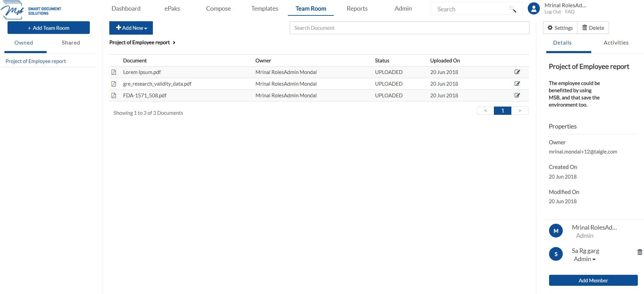Screen dimensions: 644x294
Task: Click the PDF file icon beside FDA-1571_508.pdf
Action: 114,96
